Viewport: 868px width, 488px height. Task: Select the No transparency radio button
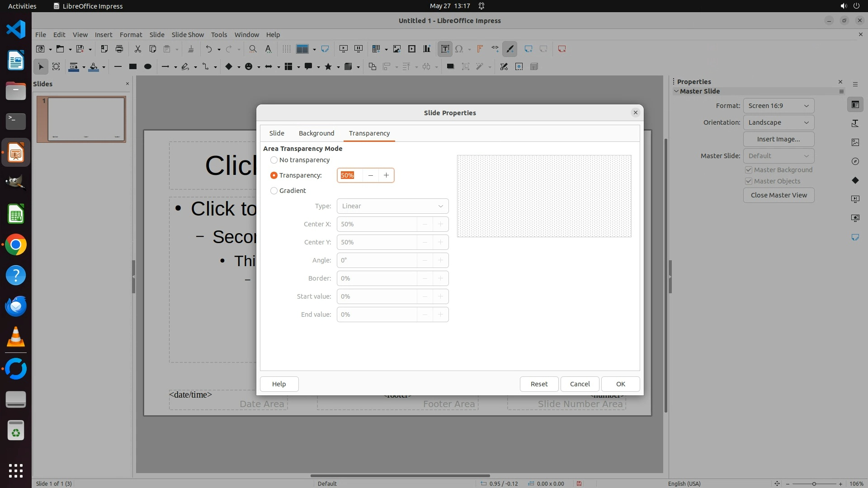(274, 160)
